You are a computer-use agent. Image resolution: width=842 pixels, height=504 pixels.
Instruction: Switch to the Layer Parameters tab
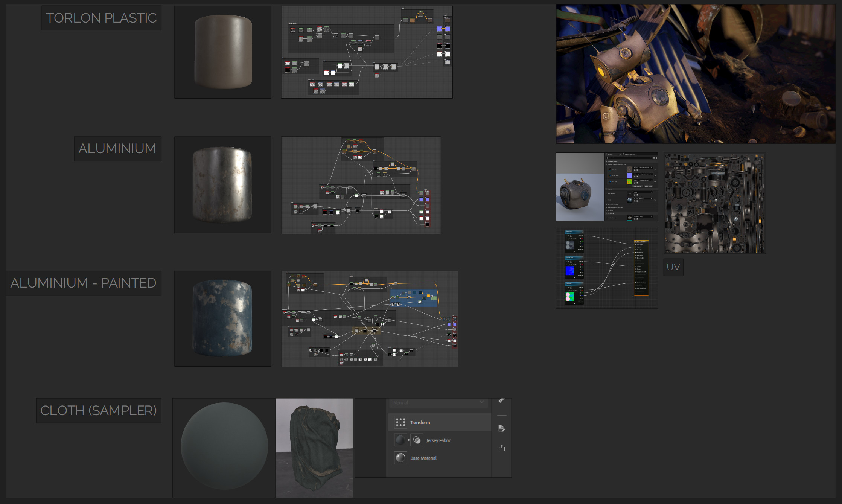click(x=630, y=154)
